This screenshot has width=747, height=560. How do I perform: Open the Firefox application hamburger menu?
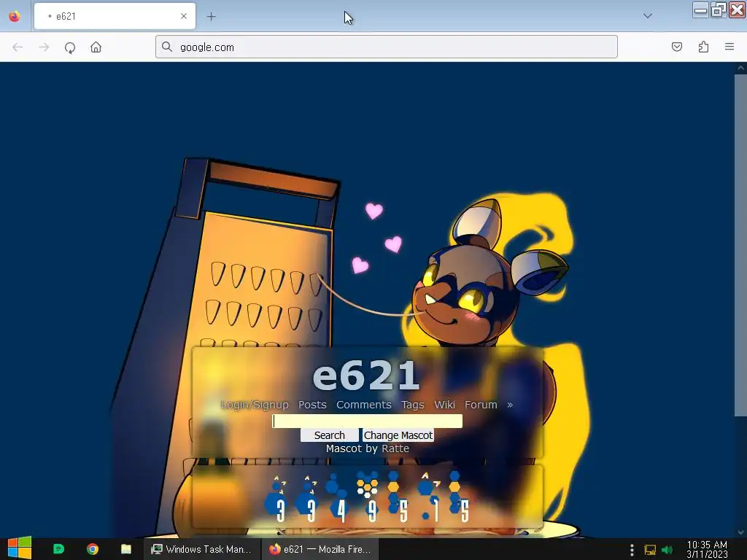[729, 47]
